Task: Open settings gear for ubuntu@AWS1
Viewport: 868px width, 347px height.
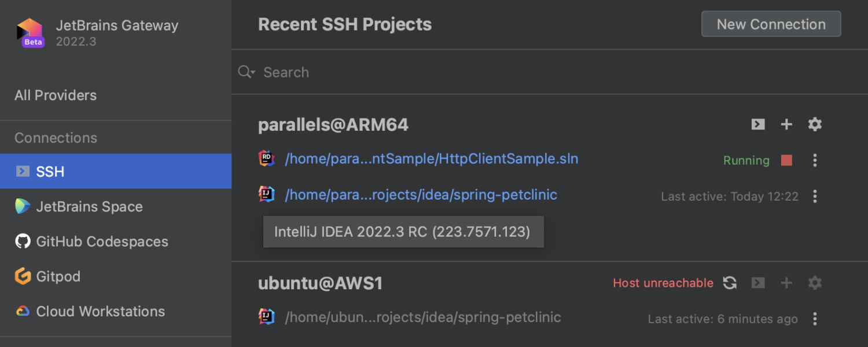Action: click(x=815, y=283)
